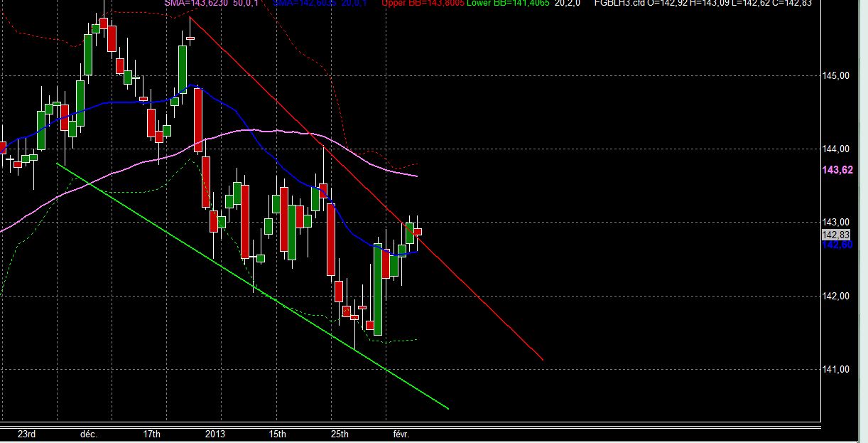Viewport: 868px width, 443px height.
Task: Click the févr. date axis label
Action: coord(401,434)
